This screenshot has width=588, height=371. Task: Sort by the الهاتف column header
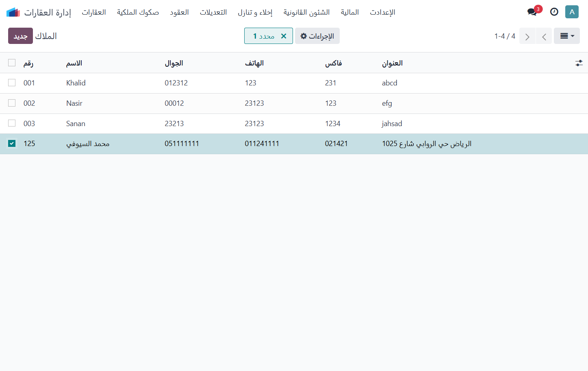pyautogui.click(x=254, y=63)
